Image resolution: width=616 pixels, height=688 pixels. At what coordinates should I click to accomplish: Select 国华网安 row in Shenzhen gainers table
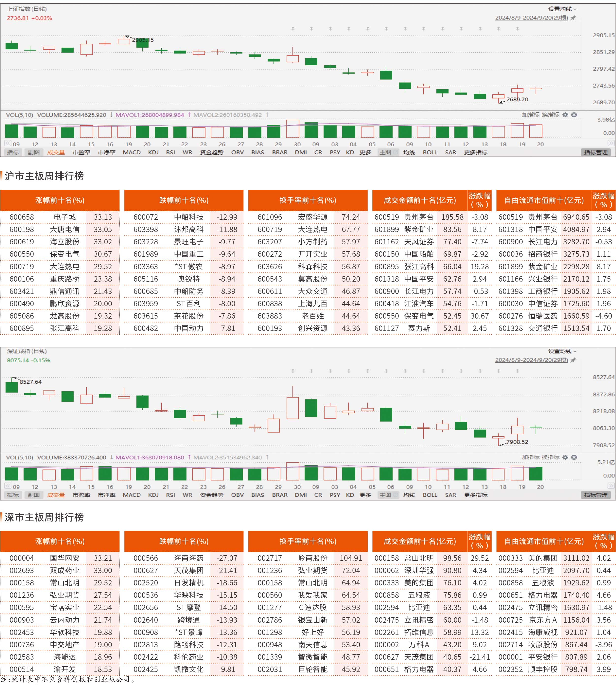pos(60,558)
